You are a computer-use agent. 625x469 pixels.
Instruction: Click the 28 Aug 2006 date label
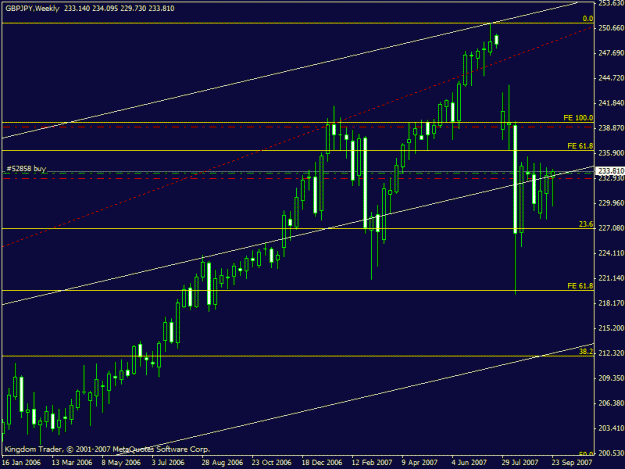coord(222,463)
